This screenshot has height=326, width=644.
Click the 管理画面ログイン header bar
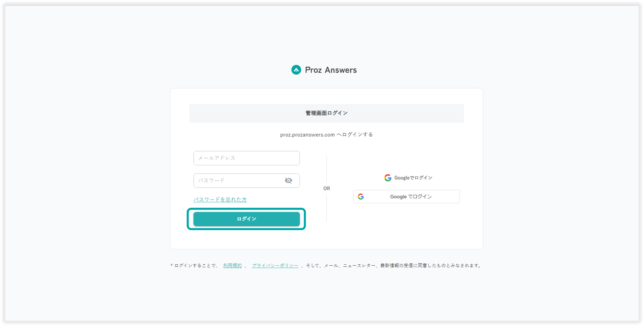click(326, 113)
